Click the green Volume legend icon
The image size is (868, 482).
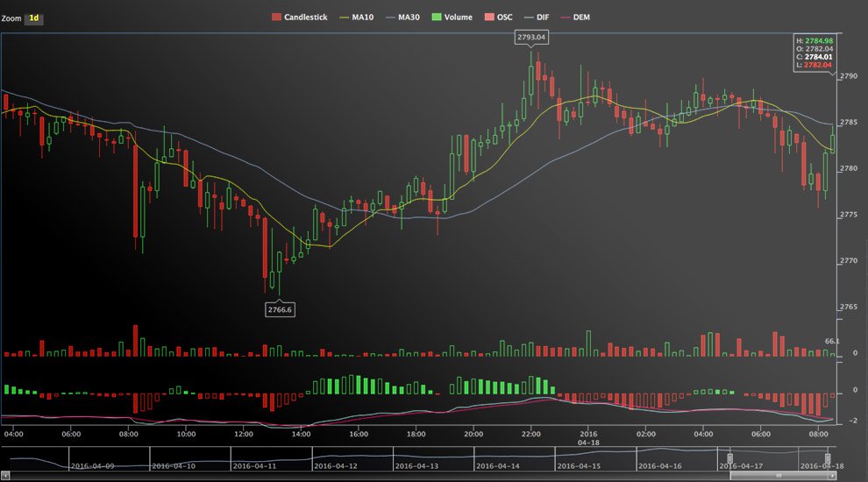(437, 18)
